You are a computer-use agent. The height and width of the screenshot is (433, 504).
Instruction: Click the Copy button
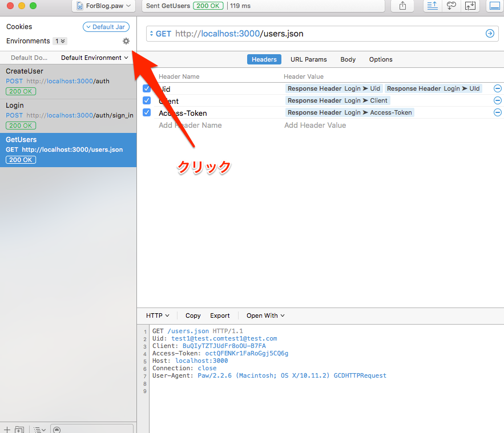pyautogui.click(x=193, y=315)
